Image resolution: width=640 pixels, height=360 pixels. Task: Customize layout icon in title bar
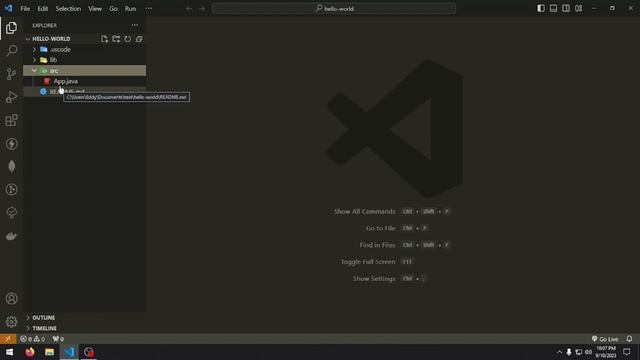[x=579, y=8]
